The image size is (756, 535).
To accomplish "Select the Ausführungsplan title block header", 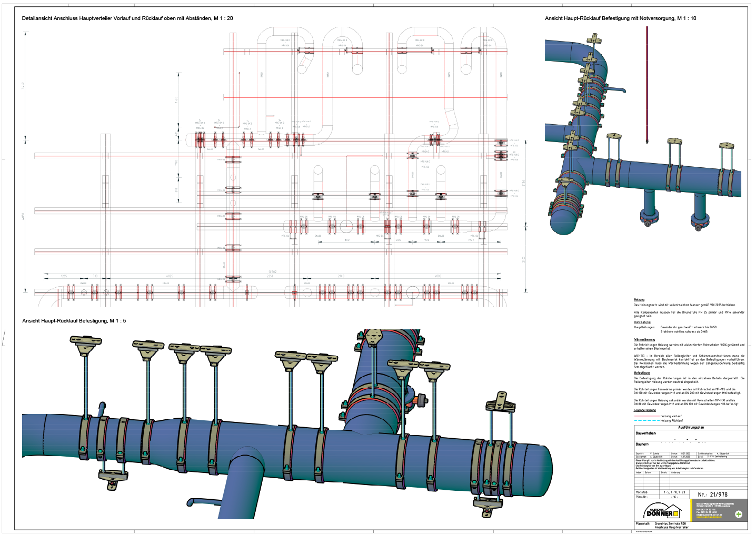I will (x=691, y=428).
